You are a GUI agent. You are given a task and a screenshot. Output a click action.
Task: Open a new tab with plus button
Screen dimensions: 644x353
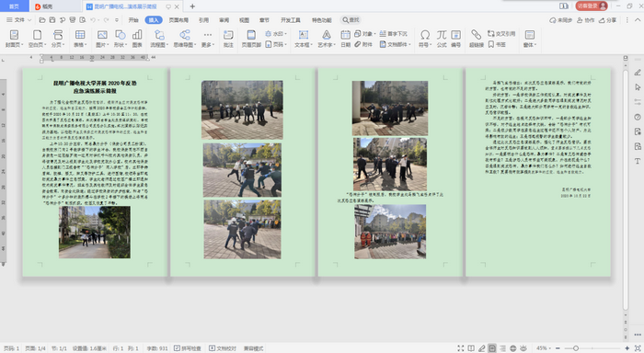point(192,6)
